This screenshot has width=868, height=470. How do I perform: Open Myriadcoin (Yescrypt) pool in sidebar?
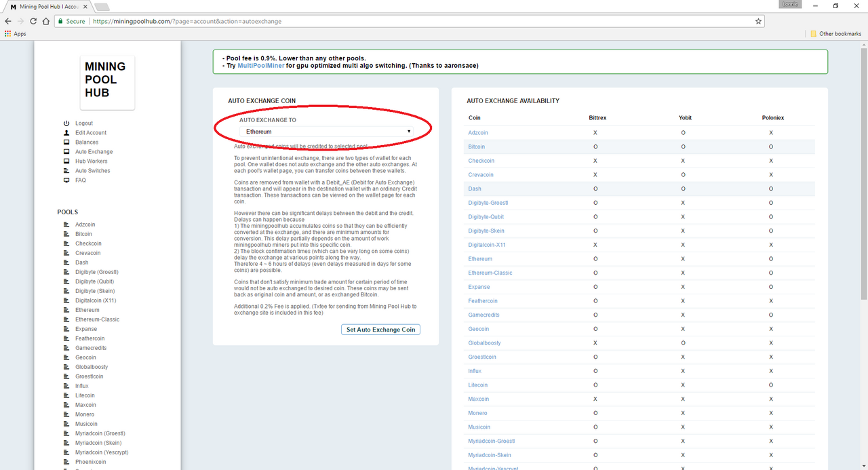[102, 452]
